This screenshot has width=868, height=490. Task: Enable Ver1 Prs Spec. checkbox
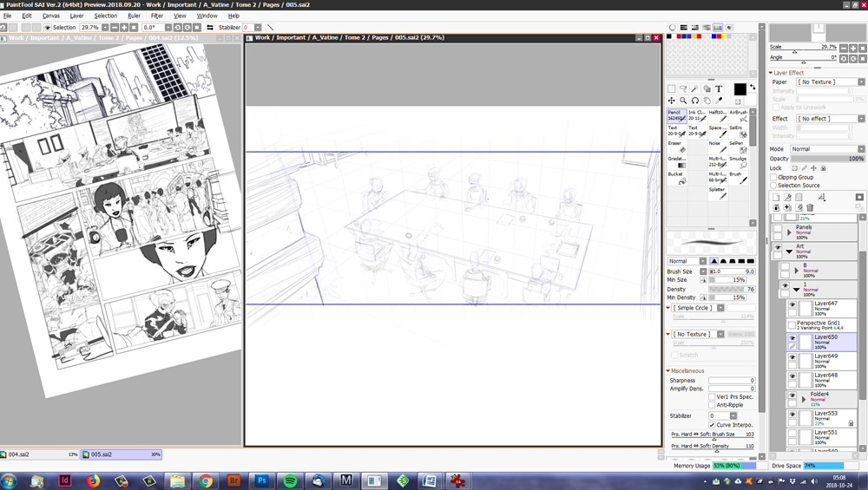[x=712, y=396]
